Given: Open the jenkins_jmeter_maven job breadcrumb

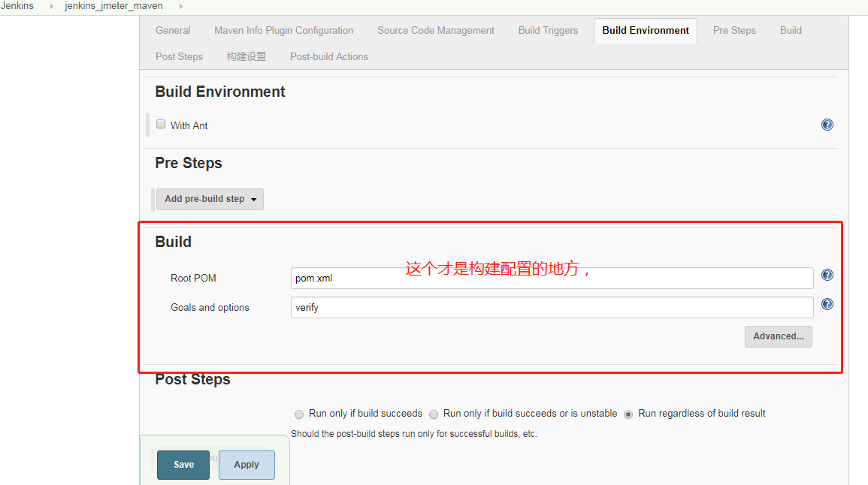Looking at the screenshot, I should [113, 6].
